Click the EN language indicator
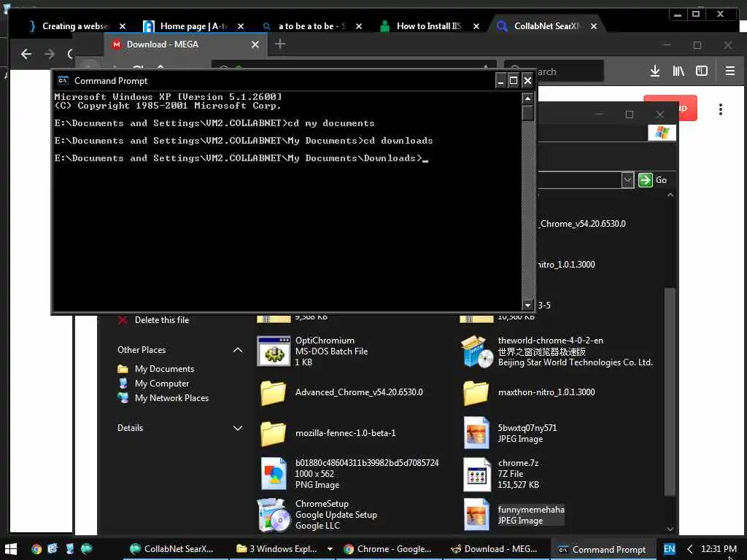 click(x=670, y=549)
